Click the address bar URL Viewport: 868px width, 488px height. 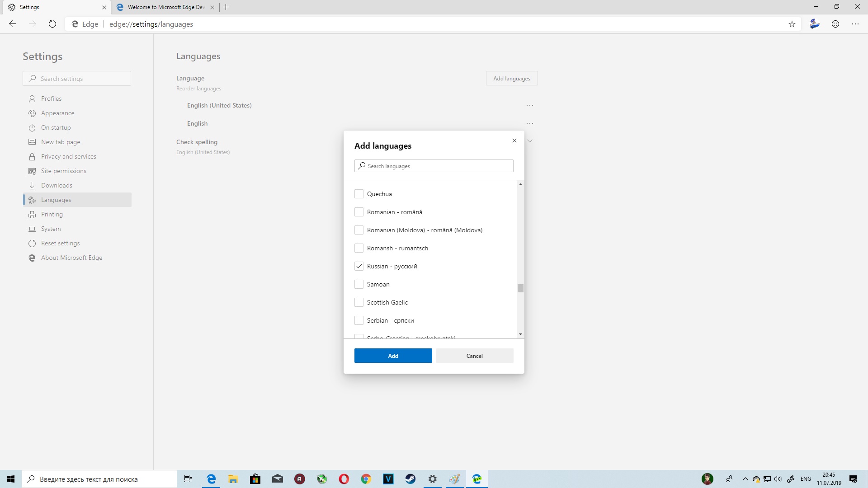151,24
